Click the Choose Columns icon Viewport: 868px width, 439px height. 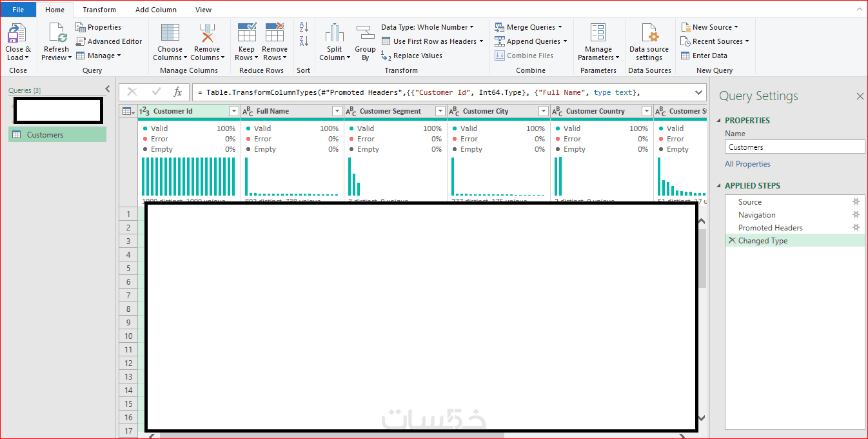[170, 34]
